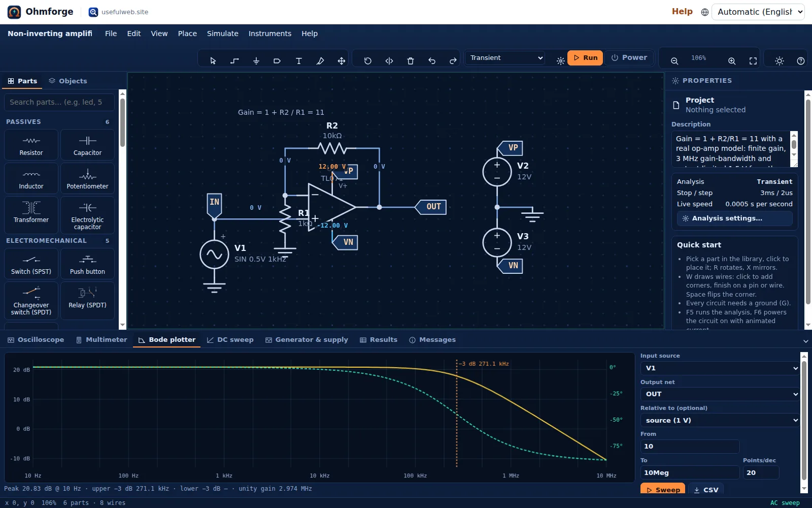Expand the Output net dropdown

(x=720, y=394)
